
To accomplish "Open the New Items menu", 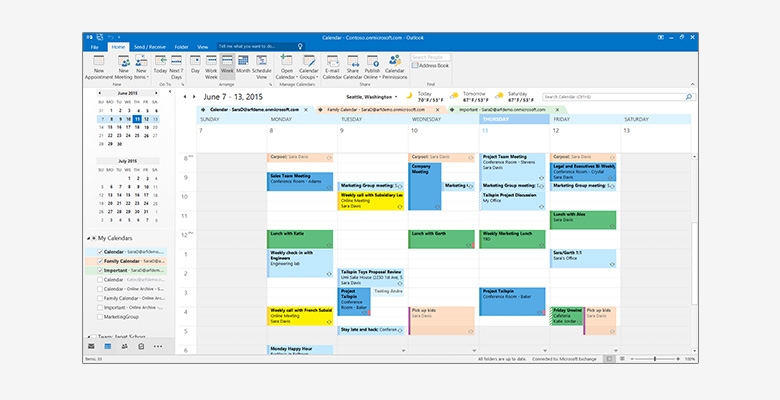I will pyautogui.click(x=141, y=67).
